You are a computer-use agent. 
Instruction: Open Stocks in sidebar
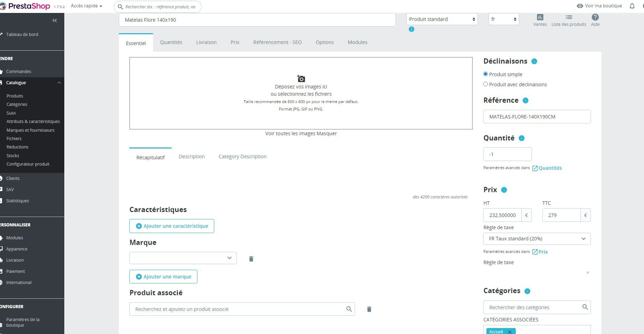[x=13, y=155]
